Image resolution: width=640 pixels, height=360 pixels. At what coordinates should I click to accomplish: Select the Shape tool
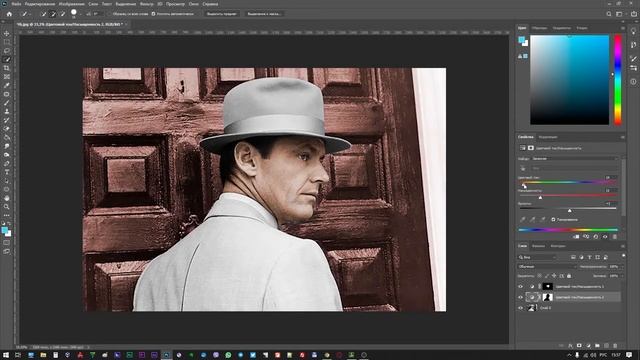7,189
